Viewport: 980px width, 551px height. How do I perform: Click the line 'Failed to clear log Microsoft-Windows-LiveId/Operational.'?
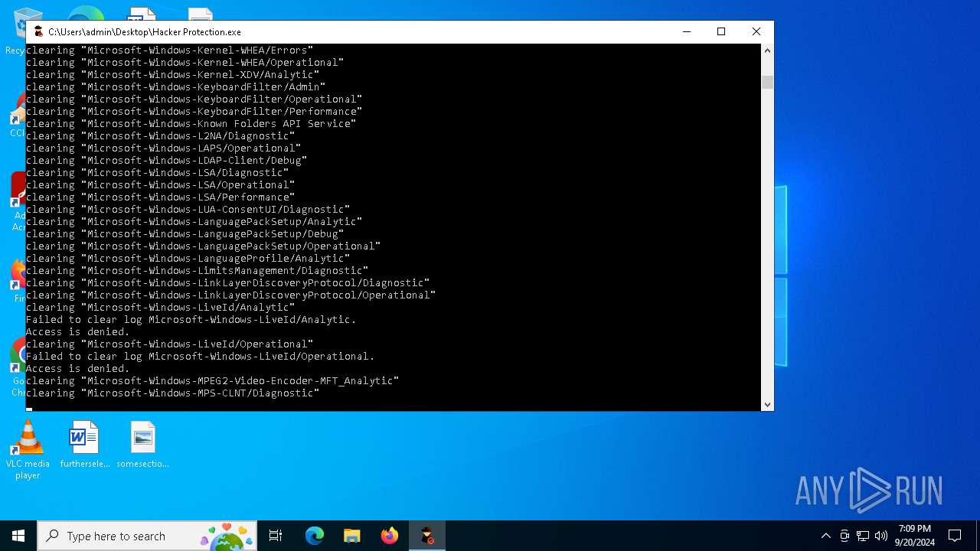click(x=200, y=356)
